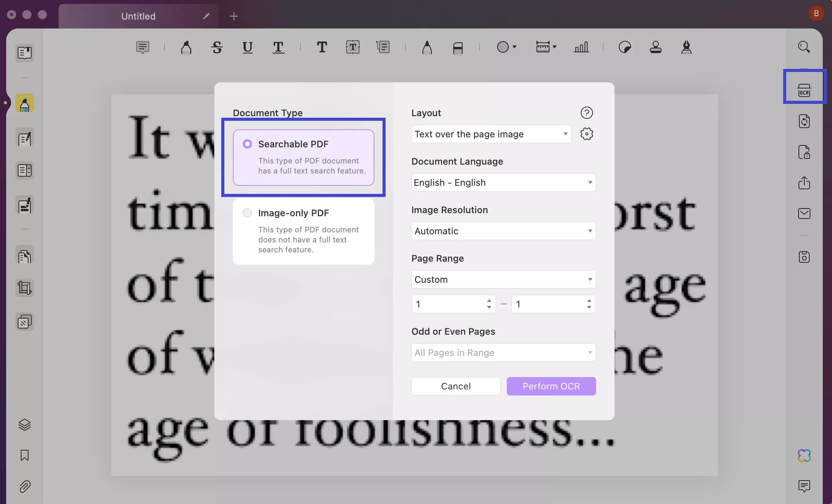Open the Odd or Even Pages dropdown
Image resolution: width=832 pixels, height=504 pixels.
[503, 352]
